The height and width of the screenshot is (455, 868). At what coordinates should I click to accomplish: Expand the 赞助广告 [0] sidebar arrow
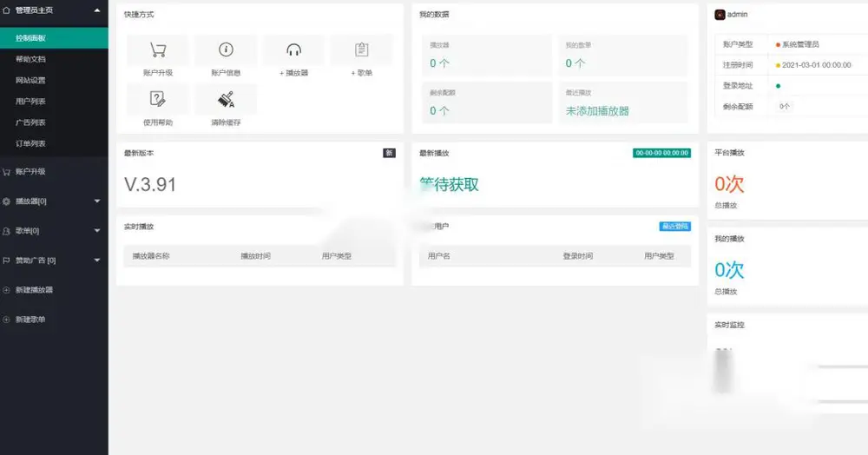[97, 260]
